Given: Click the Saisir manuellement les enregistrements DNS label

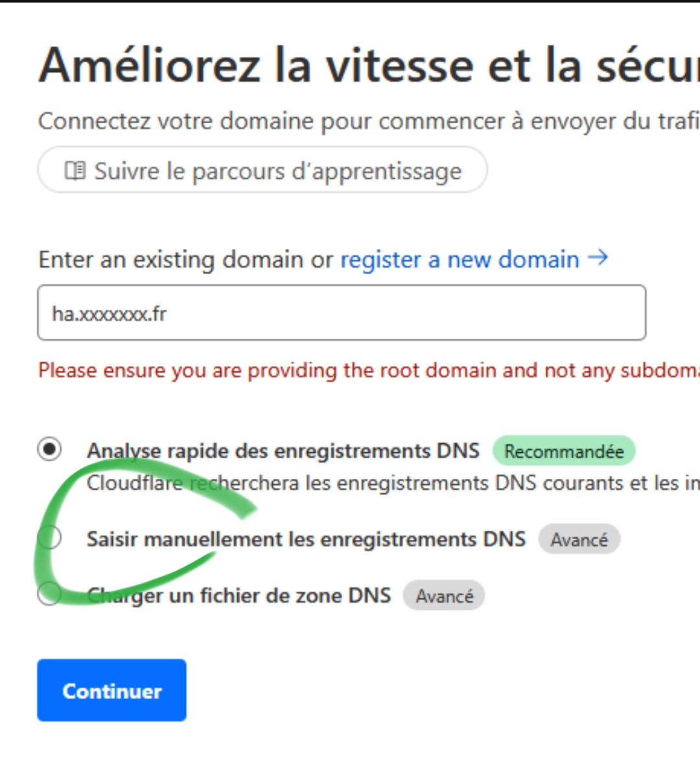Looking at the screenshot, I should tap(306, 539).
